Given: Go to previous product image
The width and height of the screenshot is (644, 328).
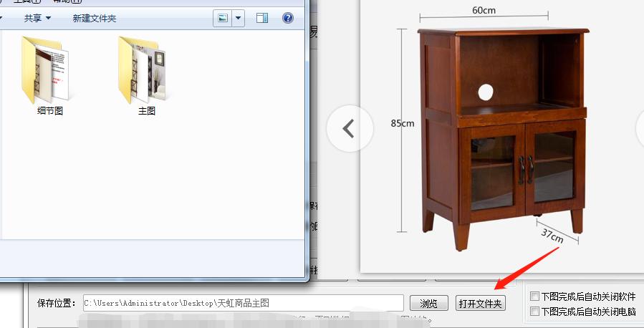Looking at the screenshot, I should point(350,128).
